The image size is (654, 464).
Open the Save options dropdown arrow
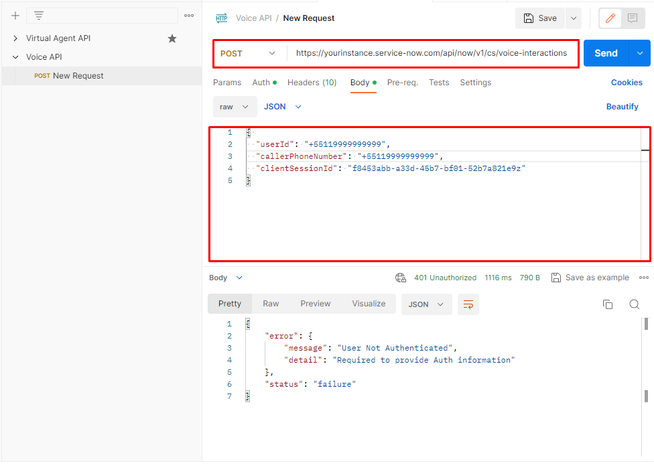coord(574,18)
